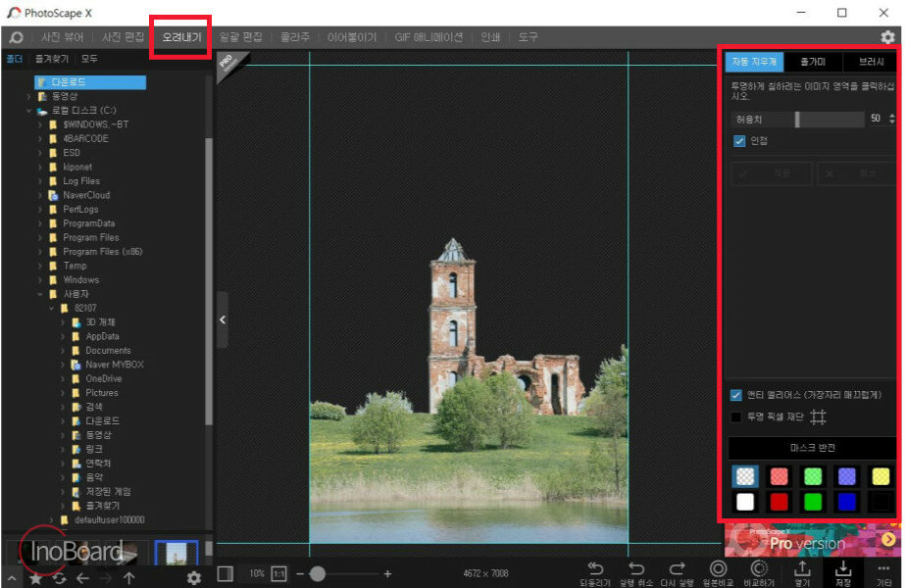Click the 되돌리기 revert icon

pos(595,568)
